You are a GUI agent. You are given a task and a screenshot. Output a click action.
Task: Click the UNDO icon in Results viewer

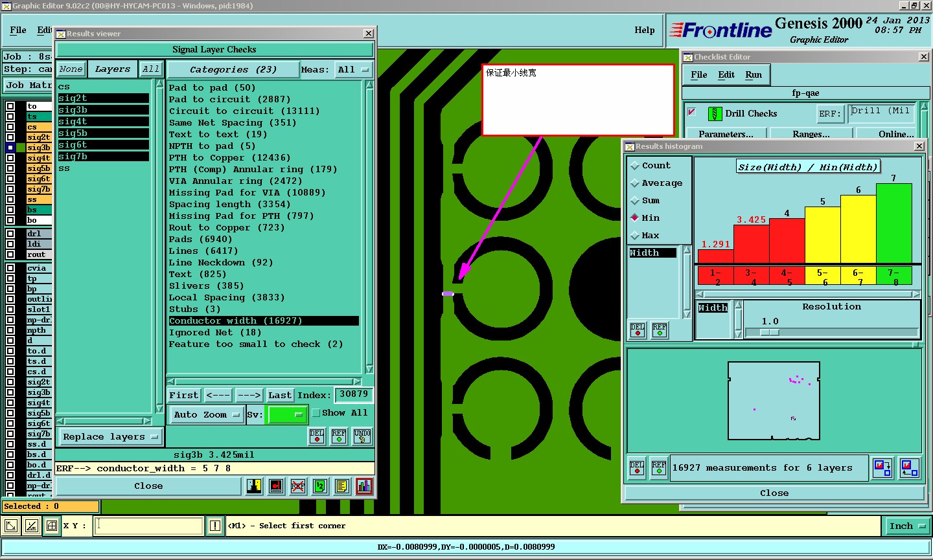(362, 437)
